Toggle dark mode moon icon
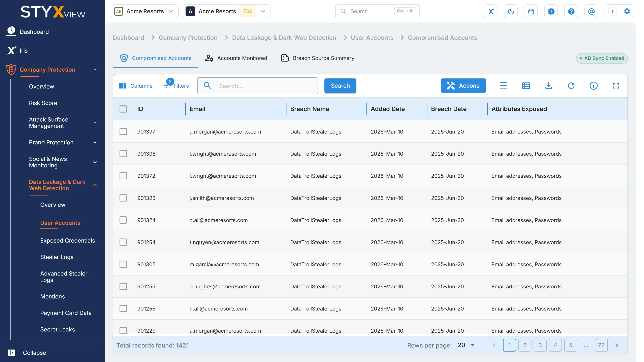644x362 pixels. click(511, 11)
